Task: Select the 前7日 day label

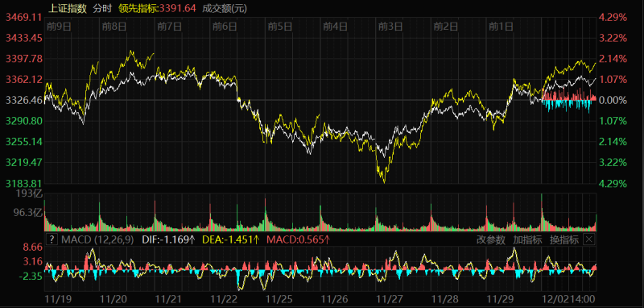Action: pyautogui.click(x=169, y=27)
